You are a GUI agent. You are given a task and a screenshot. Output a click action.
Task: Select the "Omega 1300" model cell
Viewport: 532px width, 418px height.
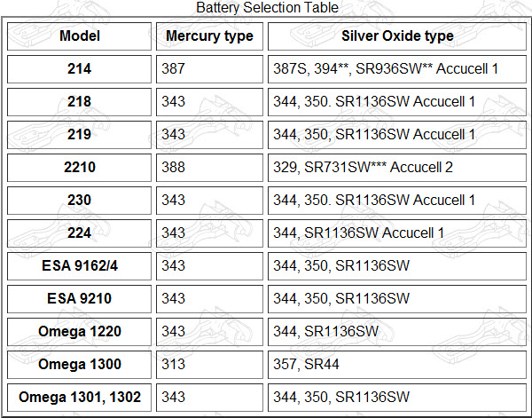pos(80,365)
